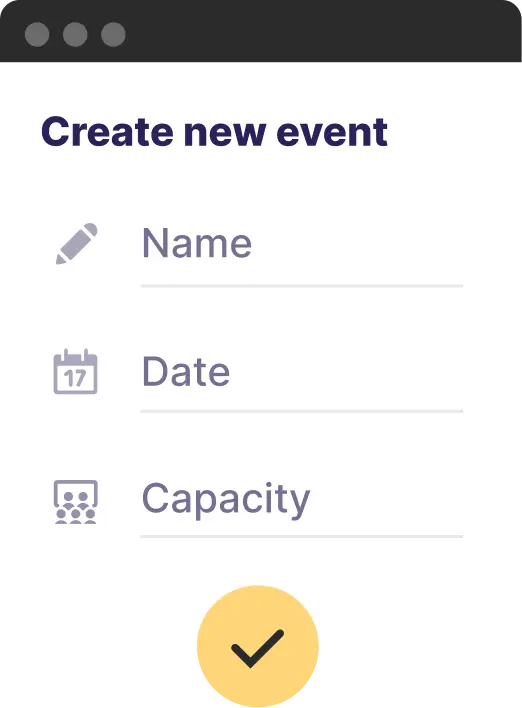This screenshot has height=708, width=522.
Task: Click the underline below Capacity
Action: coord(302,536)
